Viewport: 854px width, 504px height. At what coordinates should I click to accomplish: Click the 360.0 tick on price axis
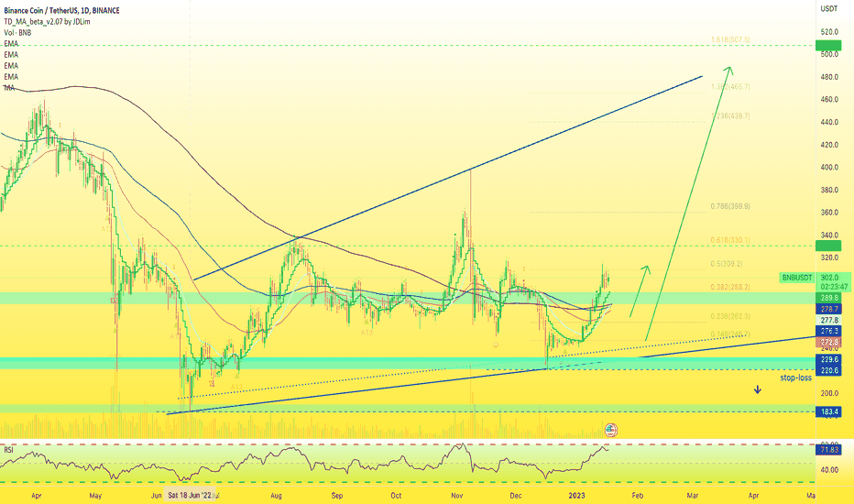click(829, 213)
